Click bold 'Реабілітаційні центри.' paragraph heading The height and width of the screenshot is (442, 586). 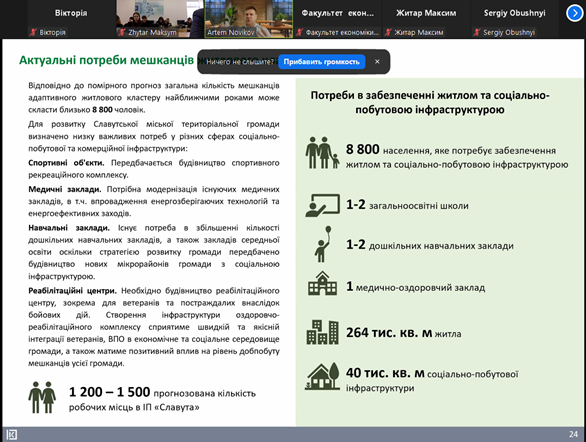[73, 291]
